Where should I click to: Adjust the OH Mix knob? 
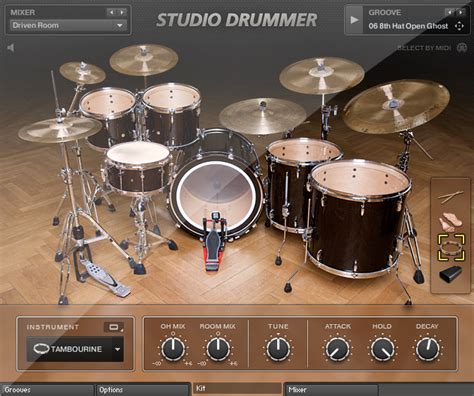click(173, 349)
